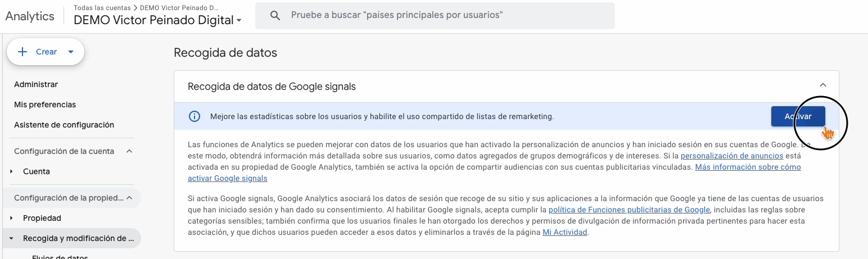Click the search magnifier icon
The width and height of the screenshot is (868, 259).
[x=275, y=16]
